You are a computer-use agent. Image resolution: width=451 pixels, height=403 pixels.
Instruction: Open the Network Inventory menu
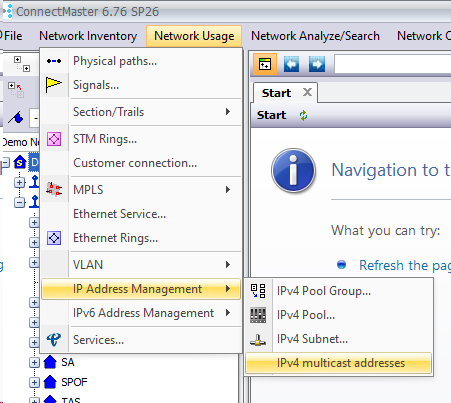(88, 36)
